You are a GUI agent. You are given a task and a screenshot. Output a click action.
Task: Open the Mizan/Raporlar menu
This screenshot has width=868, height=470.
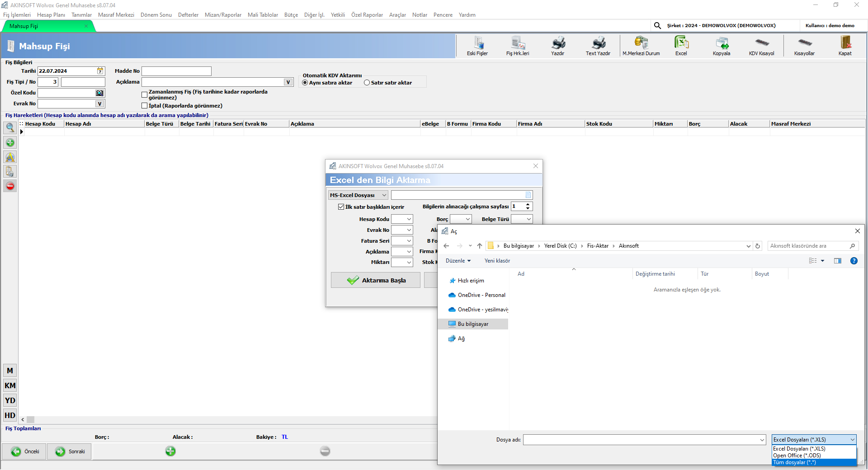click(223, 15)
